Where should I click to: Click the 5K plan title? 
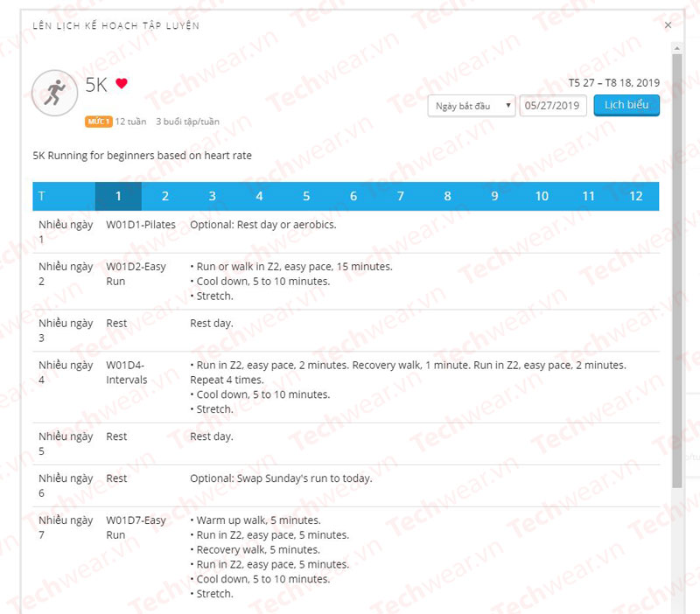(x=96, y=84)
